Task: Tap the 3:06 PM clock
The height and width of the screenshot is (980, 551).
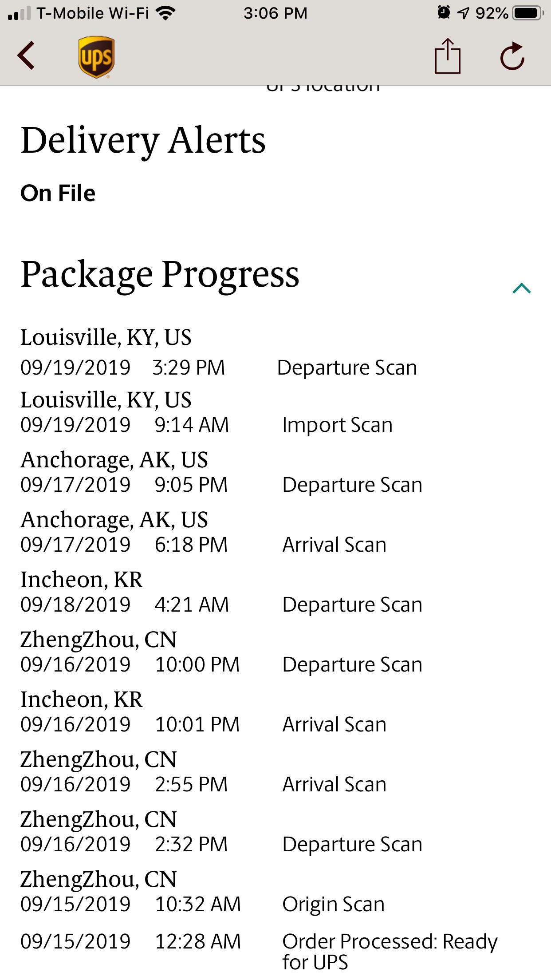Action: pyautogui.click(x=275, y=13)
